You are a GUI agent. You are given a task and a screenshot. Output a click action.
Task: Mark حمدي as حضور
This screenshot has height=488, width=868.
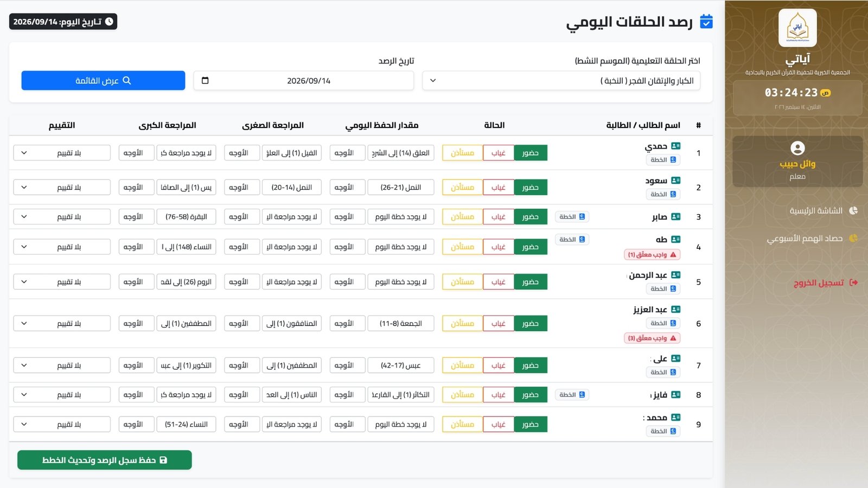click(531, 153)
